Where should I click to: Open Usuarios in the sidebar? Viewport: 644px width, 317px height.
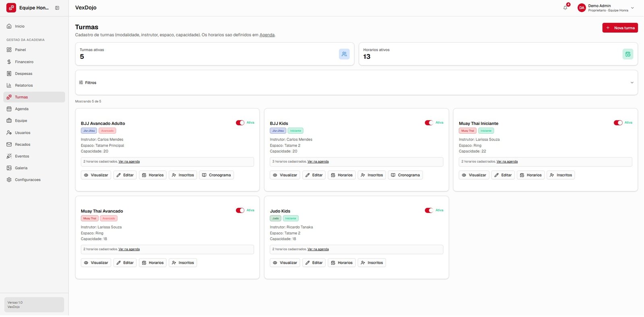pos(34,133)
